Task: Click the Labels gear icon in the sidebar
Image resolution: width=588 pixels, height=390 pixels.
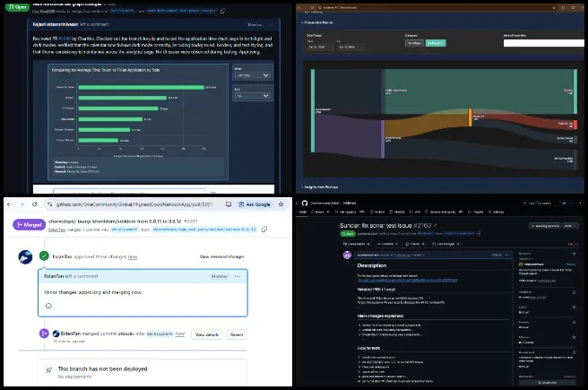Action: click(x=574, y=308)
